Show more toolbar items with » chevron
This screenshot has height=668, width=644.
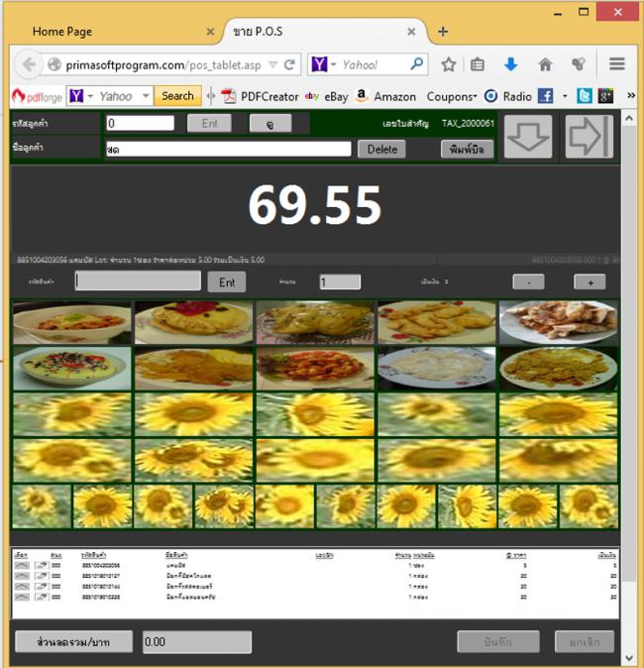coord(631,96)
